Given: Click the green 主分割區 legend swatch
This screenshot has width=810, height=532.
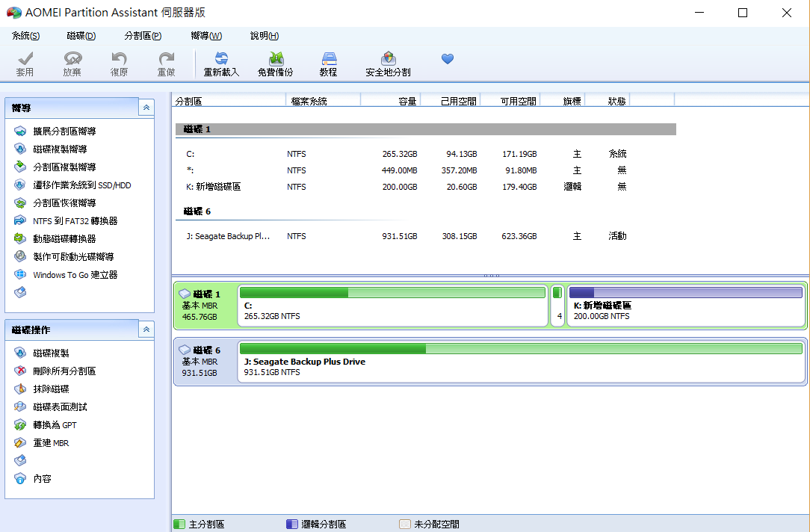Looking at the screenshot, I should click(179, 525).
